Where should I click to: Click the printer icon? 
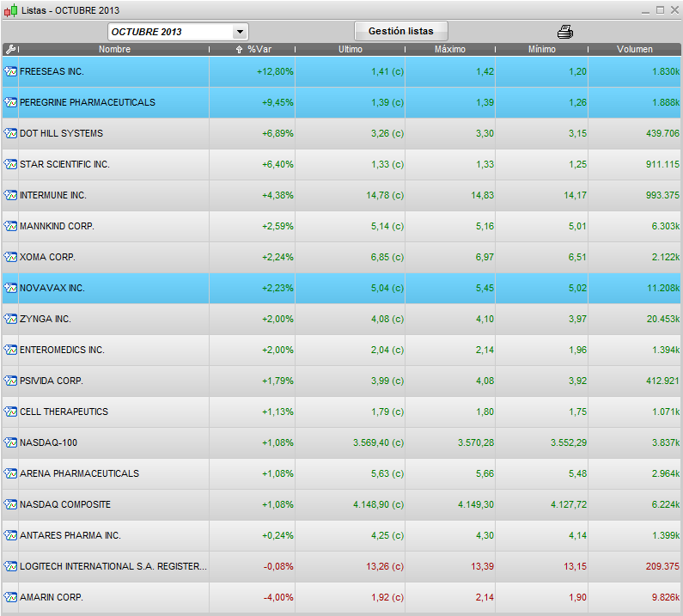[x=564, y=32]
